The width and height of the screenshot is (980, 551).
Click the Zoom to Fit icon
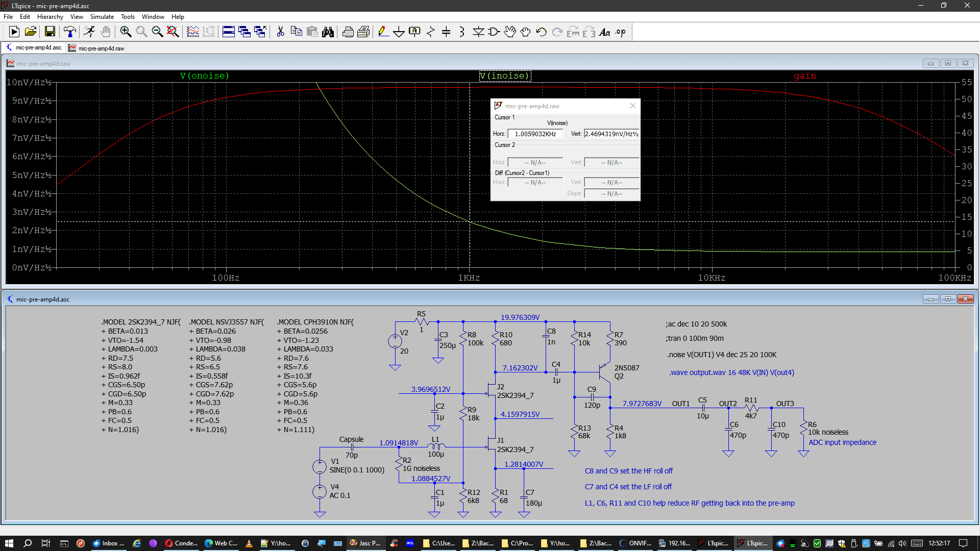(173, 32)
